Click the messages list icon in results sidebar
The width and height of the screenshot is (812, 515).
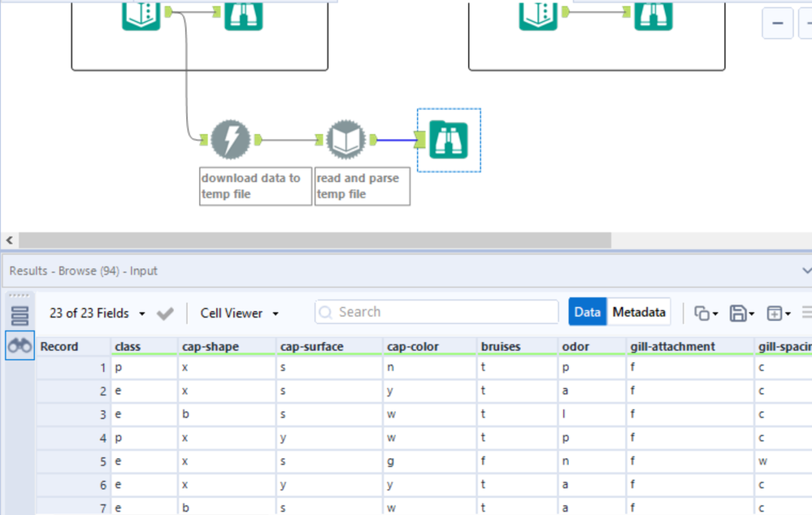(20, 315)
